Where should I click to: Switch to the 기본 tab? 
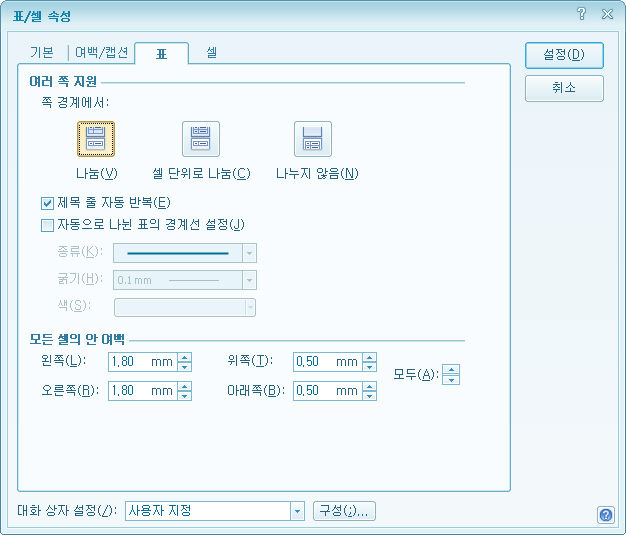41,52
